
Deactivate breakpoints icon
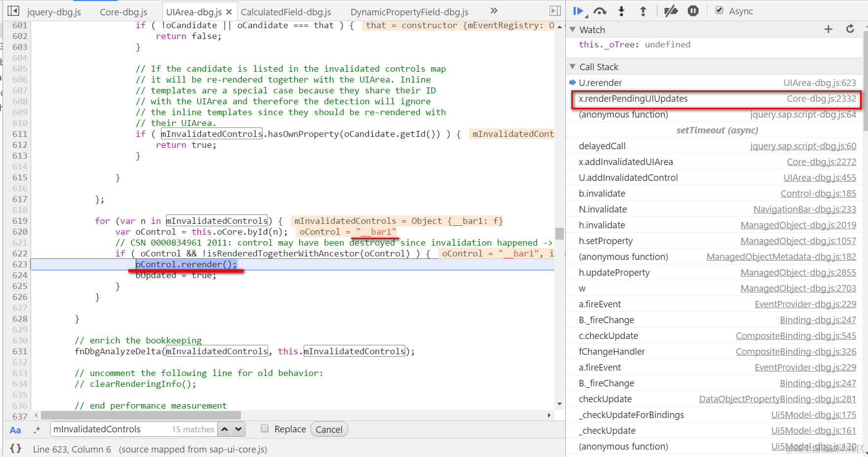[x=671, y=11]
